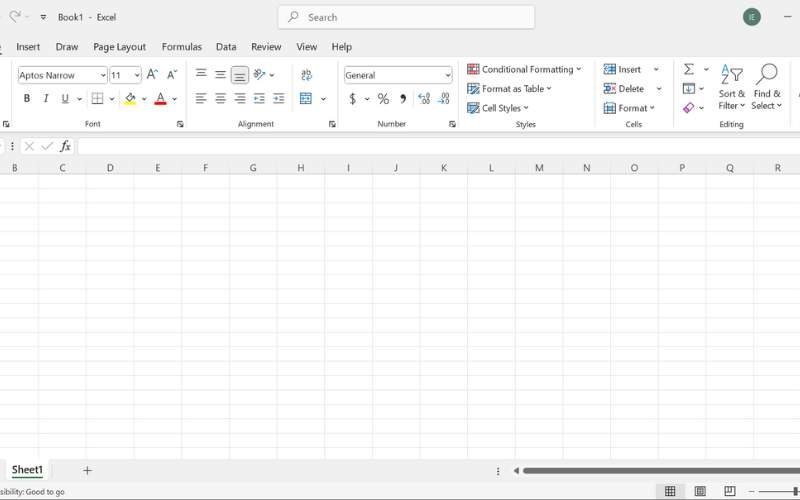Screen dimensions: 800x500
Task: Toggle Bold formatting
Action: click(27, 99)
